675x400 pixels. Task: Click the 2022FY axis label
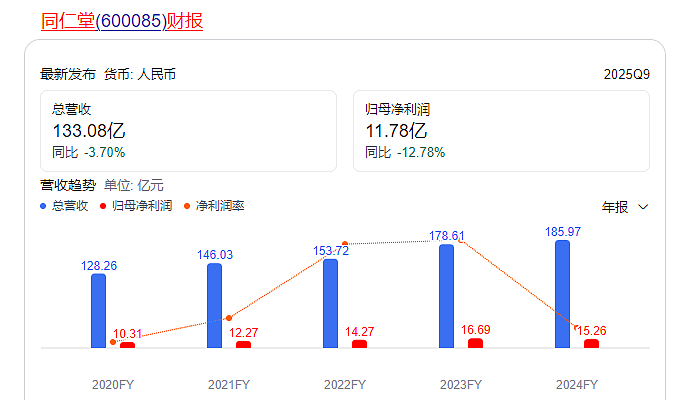tap(345, 384)
